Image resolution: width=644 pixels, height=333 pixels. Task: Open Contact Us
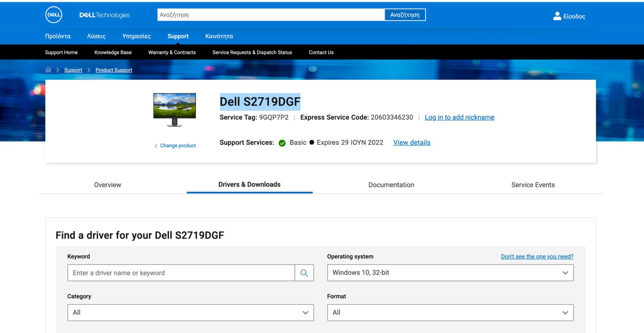point(321,52)
